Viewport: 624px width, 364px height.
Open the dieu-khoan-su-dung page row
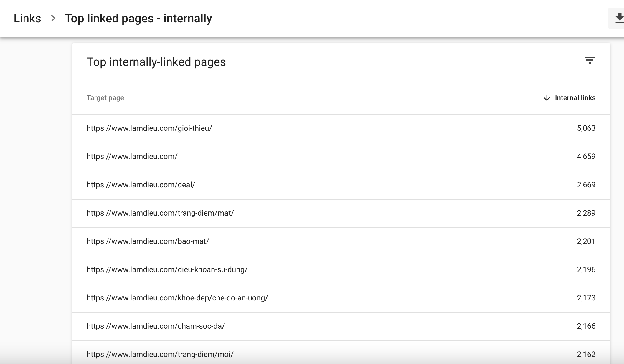341,270
